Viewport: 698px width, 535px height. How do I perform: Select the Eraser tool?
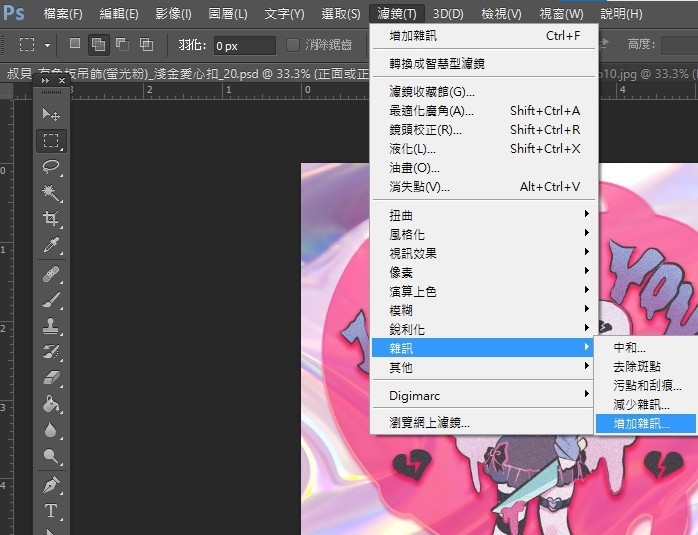coord(51,378)
